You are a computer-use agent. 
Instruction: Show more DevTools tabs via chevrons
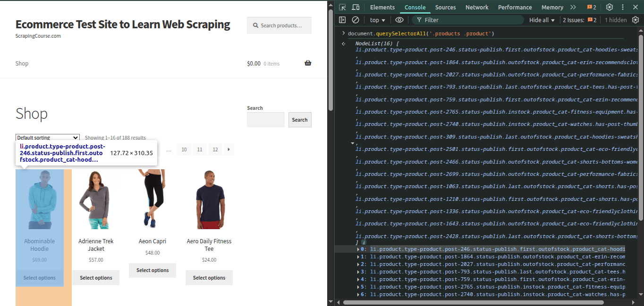click(573, 7)
